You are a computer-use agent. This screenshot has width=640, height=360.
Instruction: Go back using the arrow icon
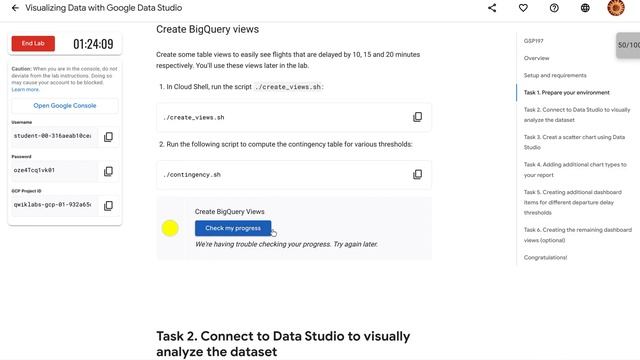(15, 8)
